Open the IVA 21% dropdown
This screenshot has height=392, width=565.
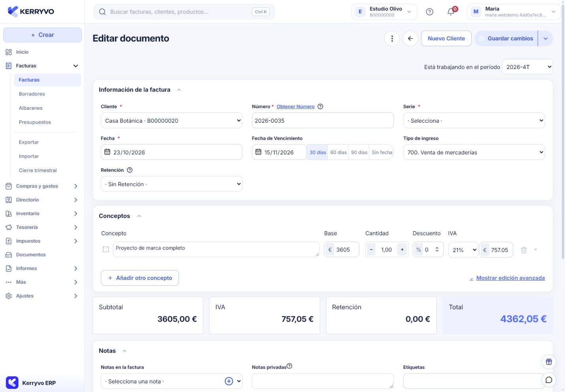point(463,250)
